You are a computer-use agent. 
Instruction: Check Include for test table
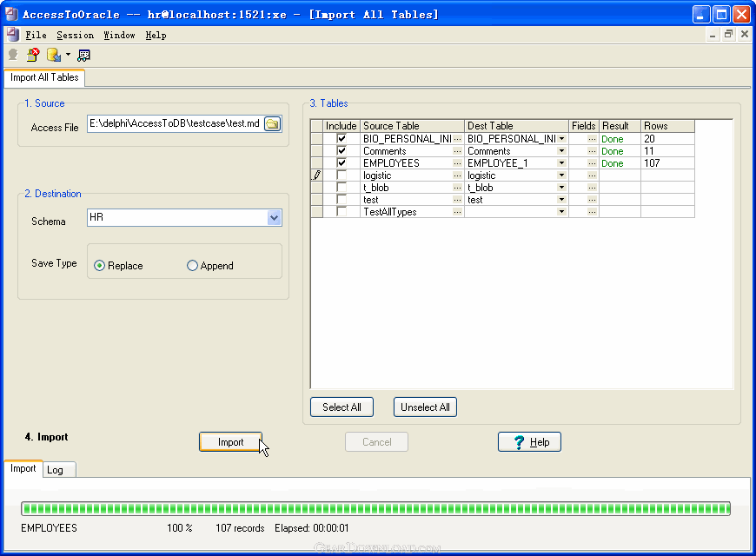point(342,199)
